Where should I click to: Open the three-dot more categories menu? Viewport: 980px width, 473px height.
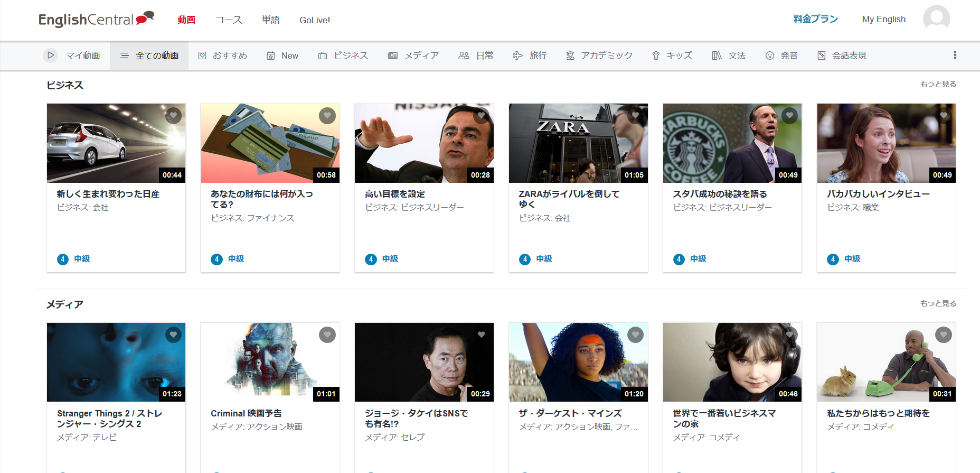point(955,55)
